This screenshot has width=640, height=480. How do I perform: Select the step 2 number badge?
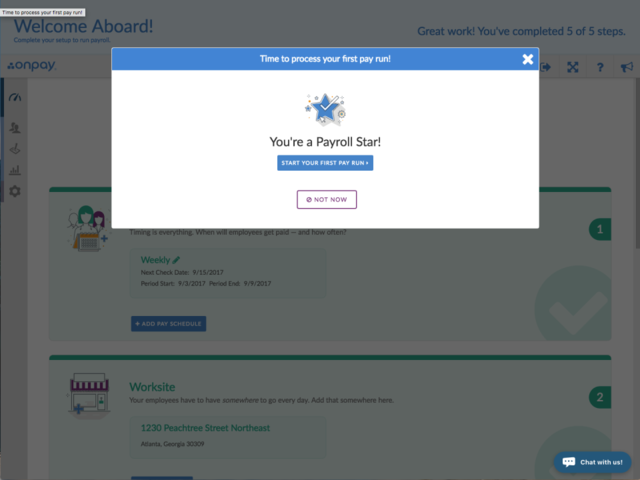600,397
